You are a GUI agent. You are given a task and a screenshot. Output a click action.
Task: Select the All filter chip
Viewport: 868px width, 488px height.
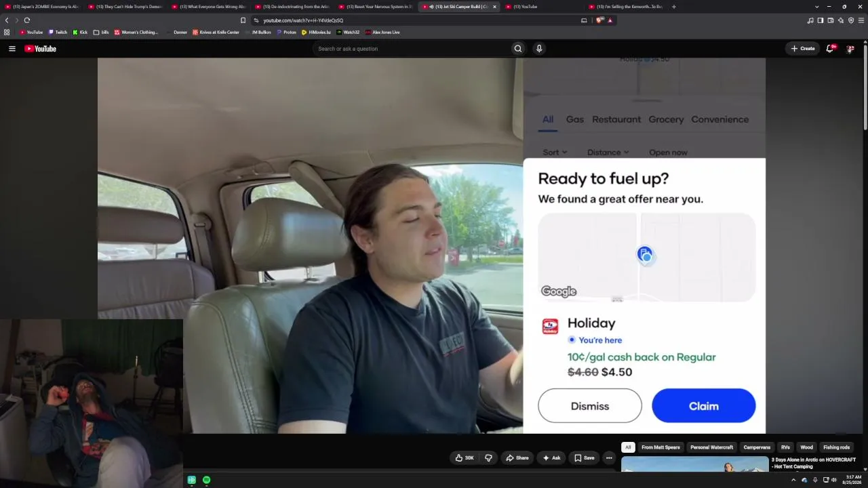(x=628, y=447)
